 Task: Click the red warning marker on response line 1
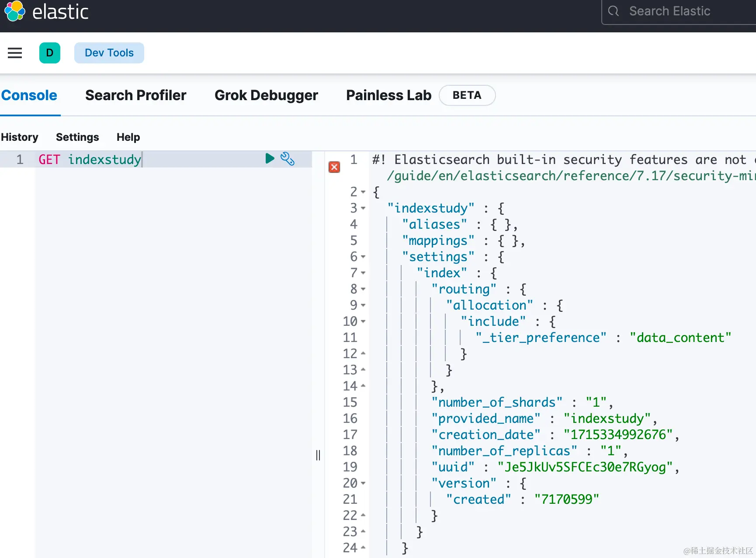(334, 167)
